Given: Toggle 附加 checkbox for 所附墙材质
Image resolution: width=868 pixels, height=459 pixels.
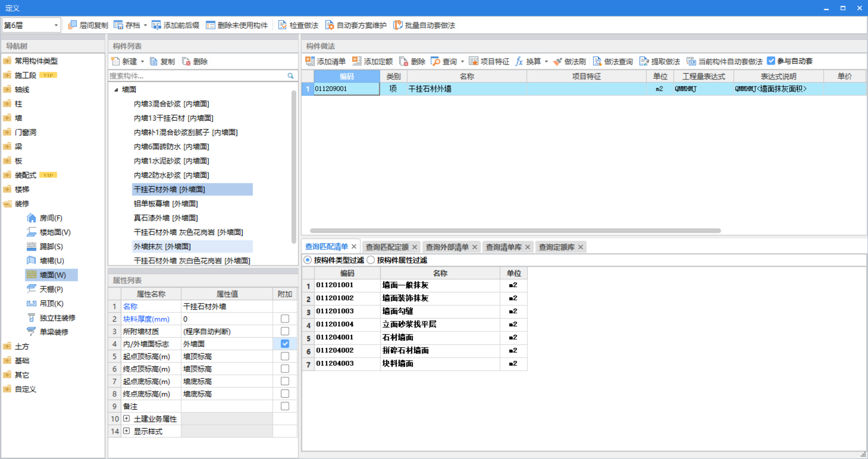Looking at the screenshot, I should tap(285, 331).
